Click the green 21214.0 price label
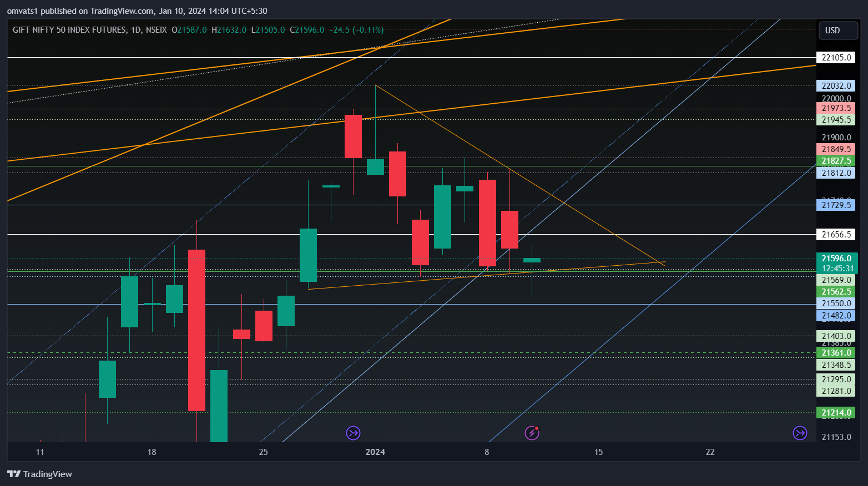Screen dimensions: 868x486 [836, 413]
